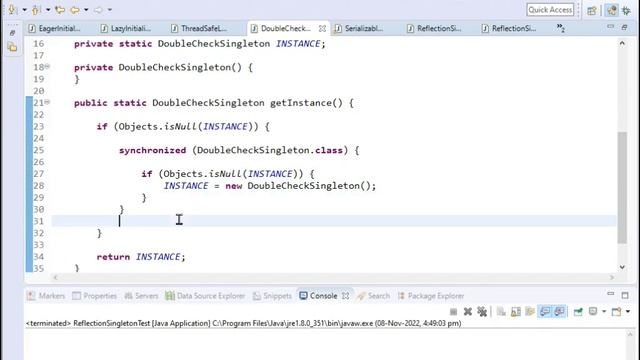Open the Search view tab
Image resolution: width=640 pixels, height=360 pixels.
click(374, 296)
